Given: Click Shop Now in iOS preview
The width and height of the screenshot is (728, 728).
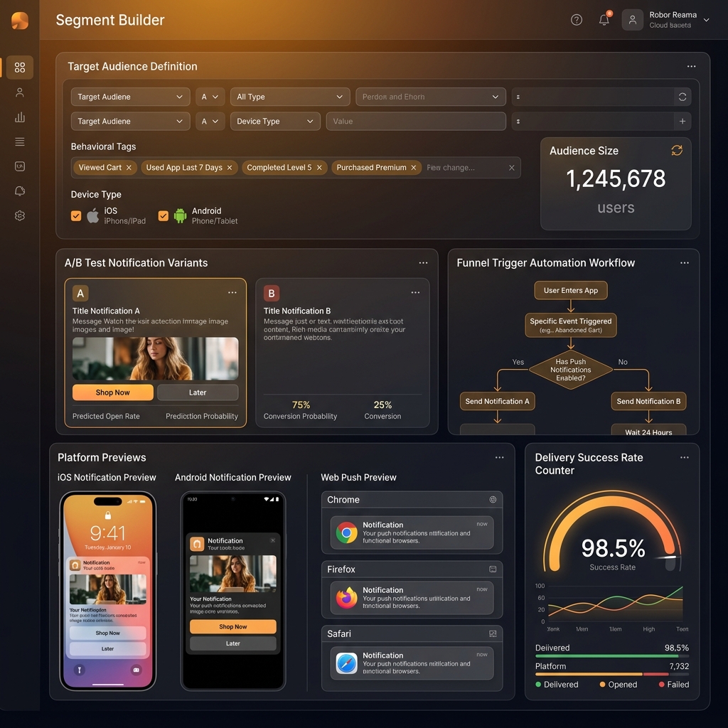Looking at the screenshot, I should 108,633.
